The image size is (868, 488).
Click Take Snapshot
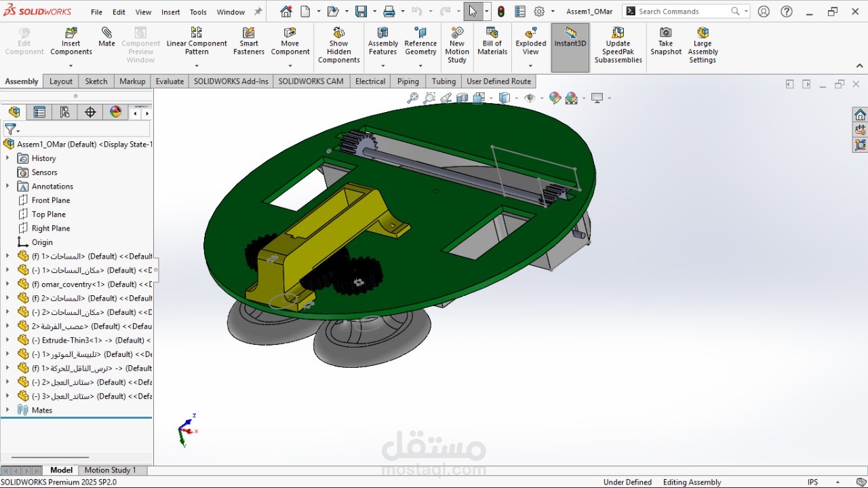coord(666,41)
